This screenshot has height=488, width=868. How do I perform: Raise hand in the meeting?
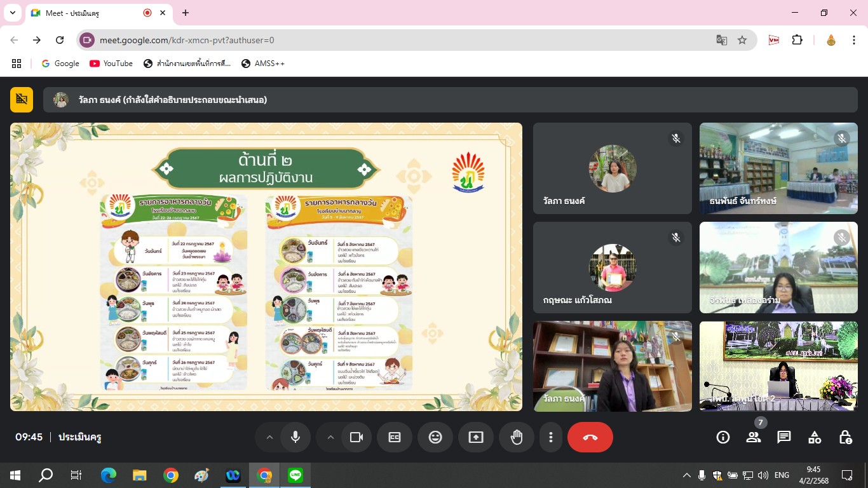click(x=517, y=437)
